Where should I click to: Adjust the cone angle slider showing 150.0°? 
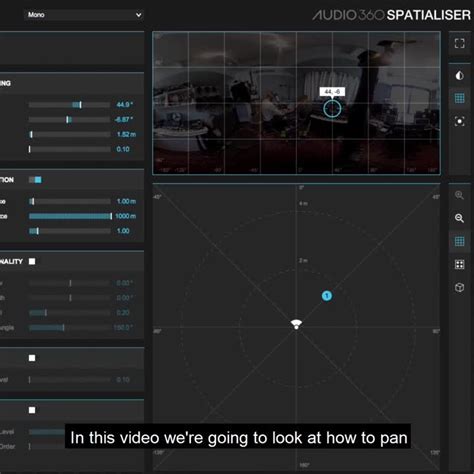click(69, 328)
